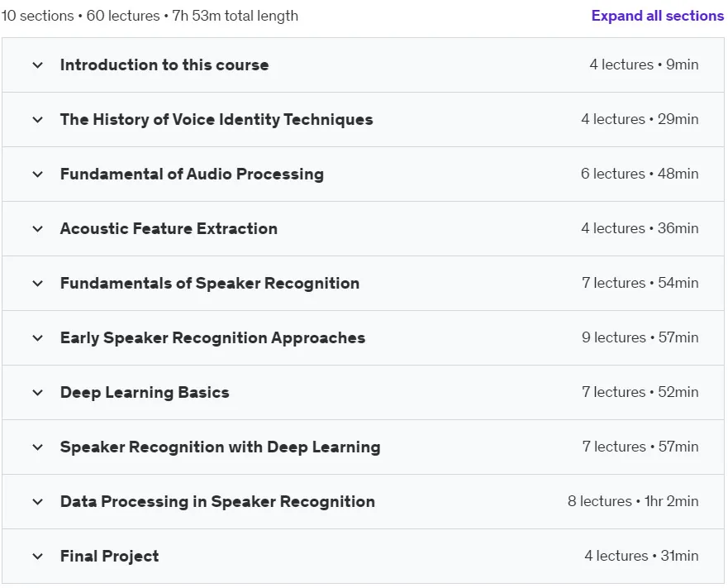Select The History of Voice Identity Techniques title

[x=216, y=119]
